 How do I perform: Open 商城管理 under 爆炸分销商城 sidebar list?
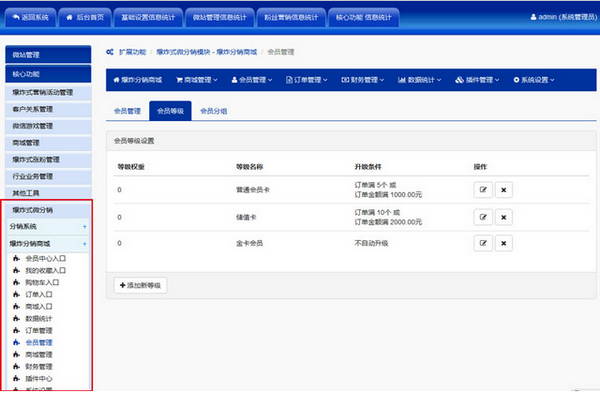tap(39, 354)
